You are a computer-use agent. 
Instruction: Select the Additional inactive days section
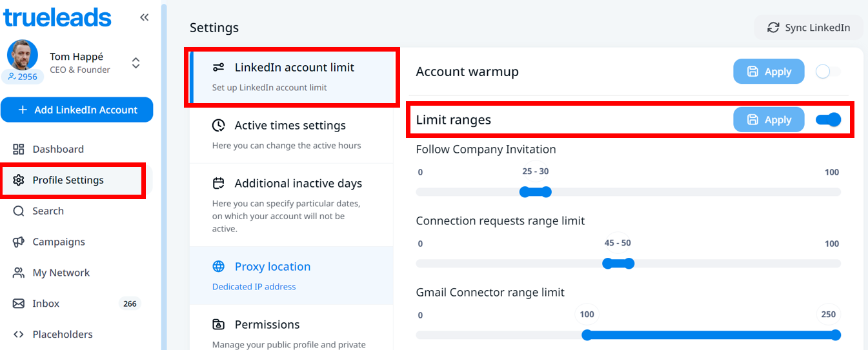[290, 205]
